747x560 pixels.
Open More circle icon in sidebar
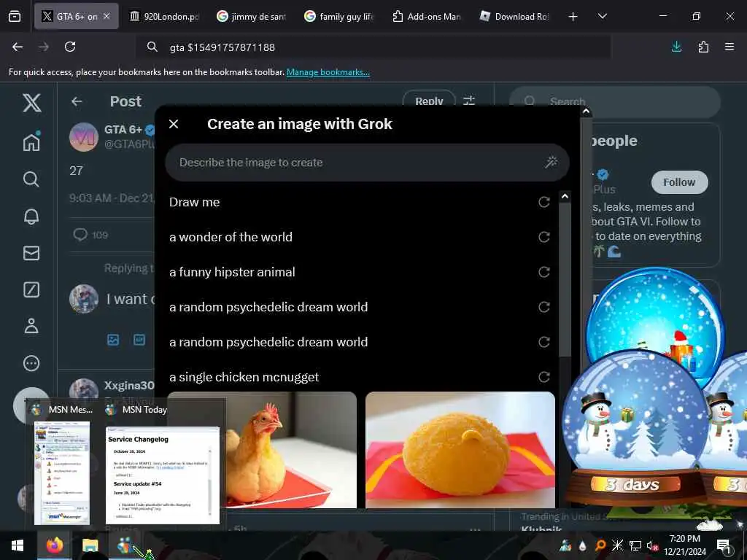[x=31, y=363]
